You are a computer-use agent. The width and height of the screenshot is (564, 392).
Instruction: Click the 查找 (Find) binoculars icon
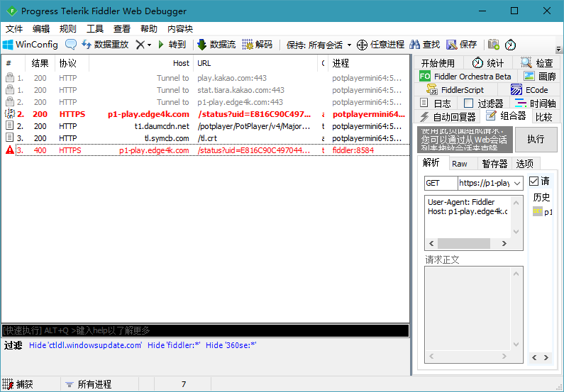416,45
